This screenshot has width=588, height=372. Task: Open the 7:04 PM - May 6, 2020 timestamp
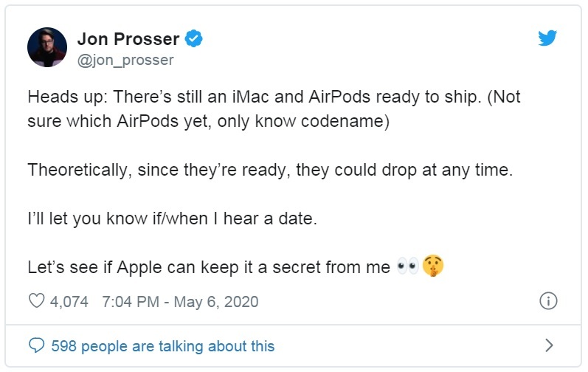coord(180,301)
